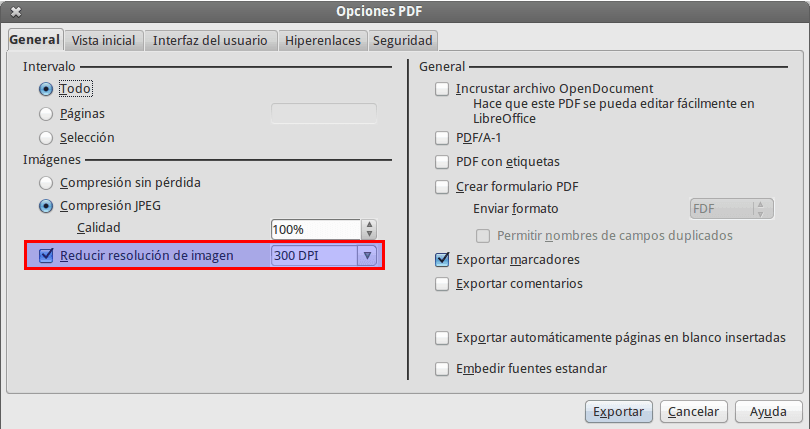Select the Selección radio option
This screenshot has height=429, width=810.
tap(46, 138)
